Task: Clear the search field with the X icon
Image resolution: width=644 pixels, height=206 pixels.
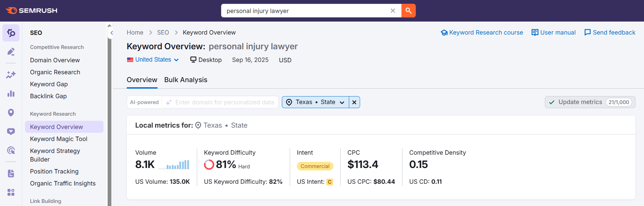Action: (393, 11)
